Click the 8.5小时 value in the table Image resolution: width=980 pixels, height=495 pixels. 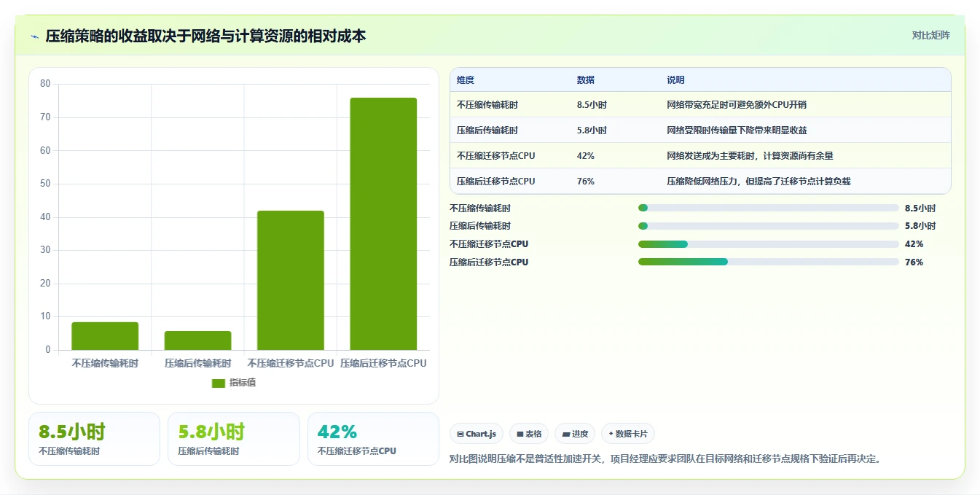[591, 105]
